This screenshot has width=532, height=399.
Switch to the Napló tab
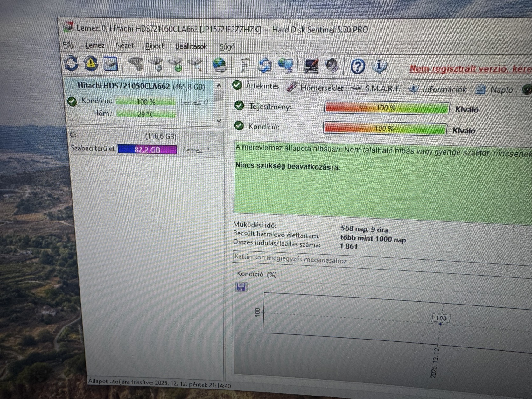(x=494, y=90)
